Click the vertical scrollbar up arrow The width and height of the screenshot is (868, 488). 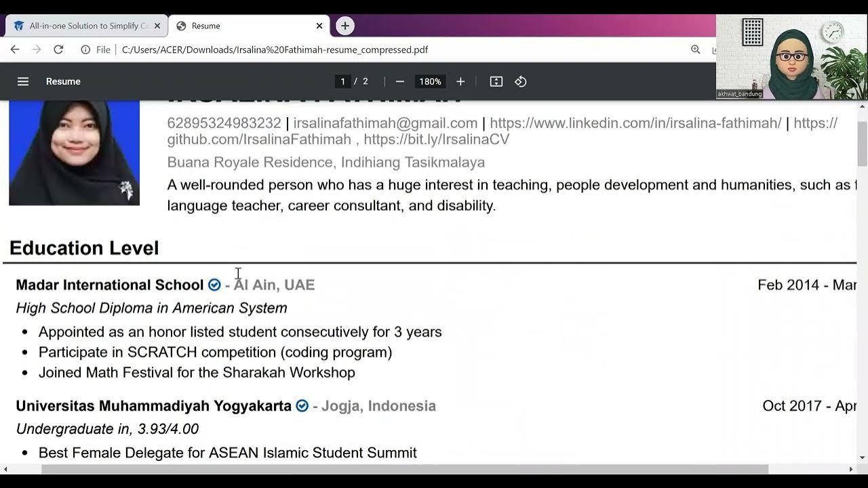pyautogui.click(x=862, y=105)
